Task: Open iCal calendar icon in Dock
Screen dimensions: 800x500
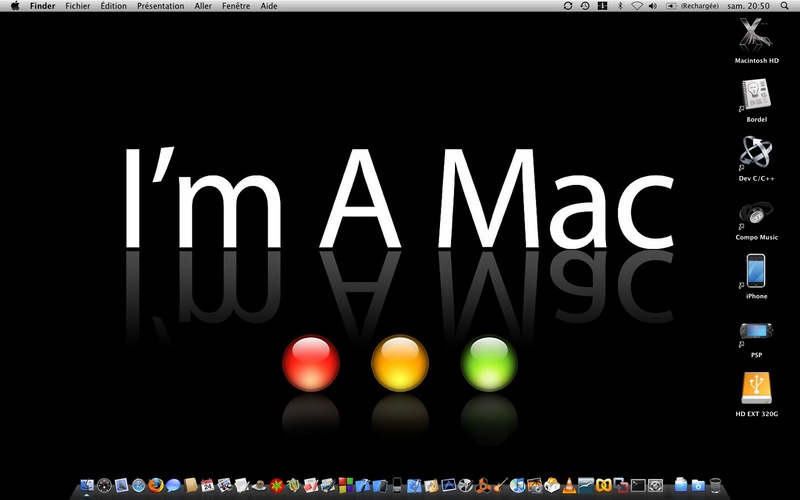Action: (x=207, y=485)
